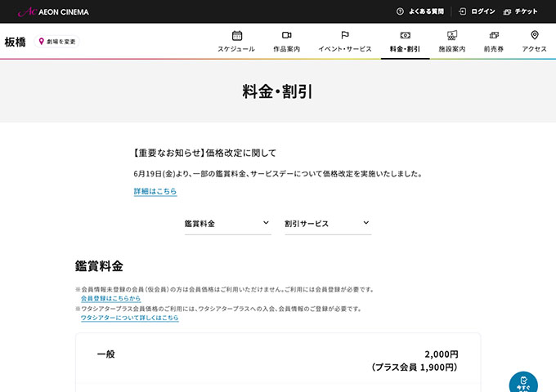The image size is (556, 392).
Task: Select the 料金・割引 tab label
Action: click(x=405, y=49)
